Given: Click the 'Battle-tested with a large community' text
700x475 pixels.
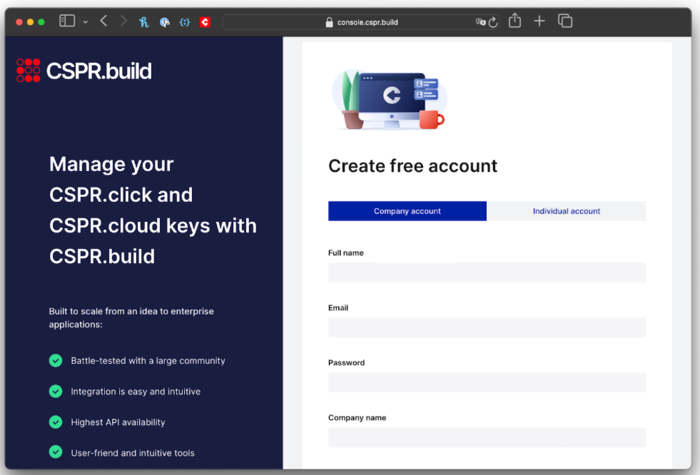Looking at the screenshot, I should point(148,361).
